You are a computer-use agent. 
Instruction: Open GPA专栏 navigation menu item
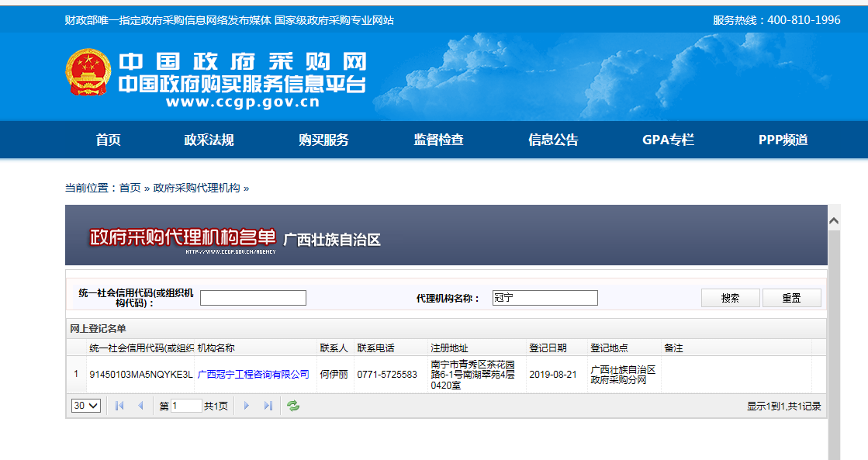668,140
